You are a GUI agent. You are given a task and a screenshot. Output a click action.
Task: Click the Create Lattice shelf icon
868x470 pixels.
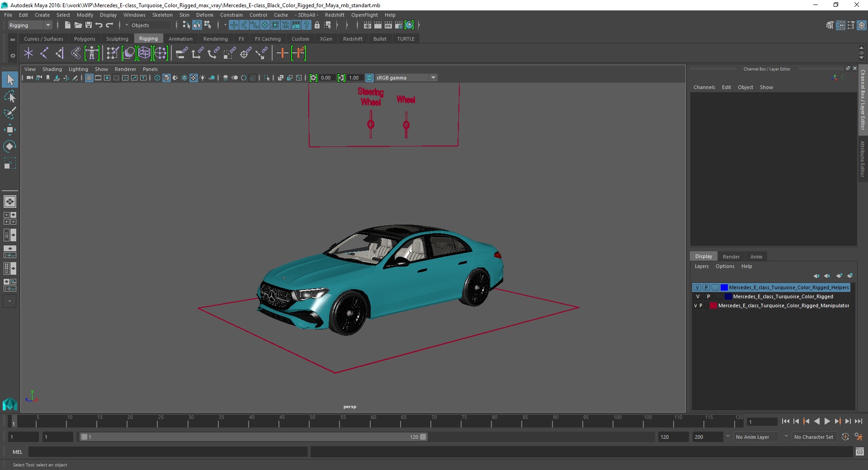click(x=144, y=53)
